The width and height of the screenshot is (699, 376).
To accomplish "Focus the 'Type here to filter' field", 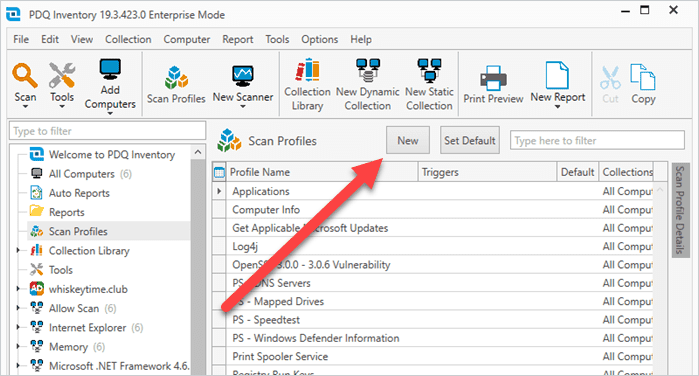I will click(x=597, y=140).
